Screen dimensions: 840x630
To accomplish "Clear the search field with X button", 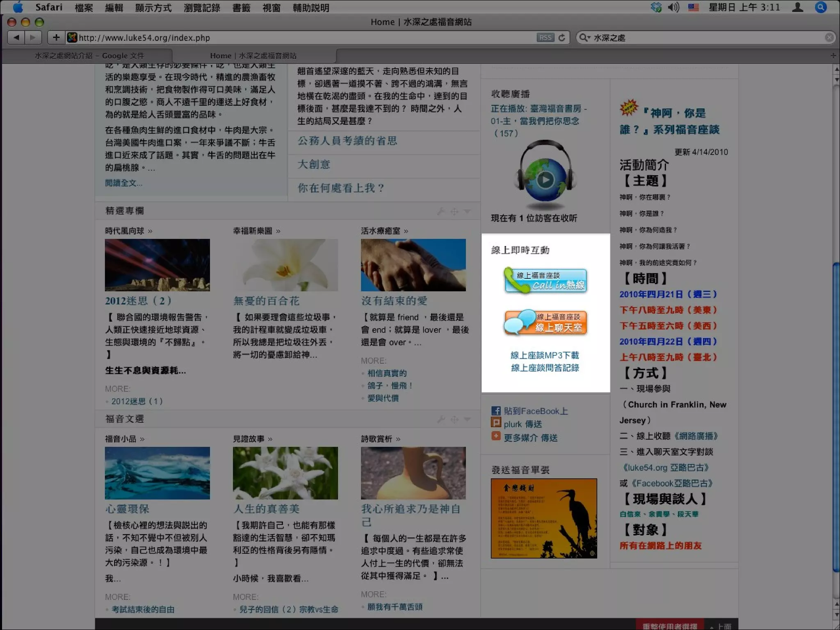I will 829,38.
